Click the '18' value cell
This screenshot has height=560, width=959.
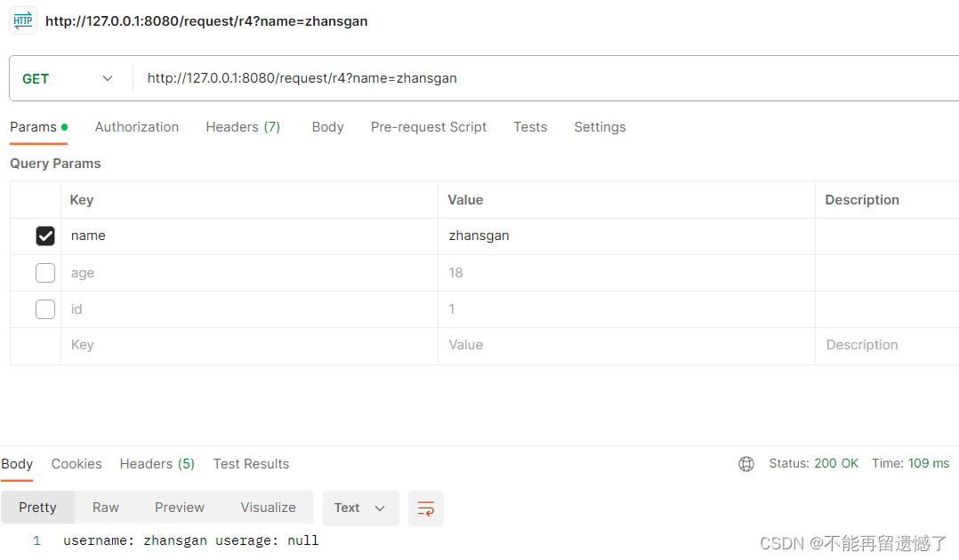tap(627, 273)
